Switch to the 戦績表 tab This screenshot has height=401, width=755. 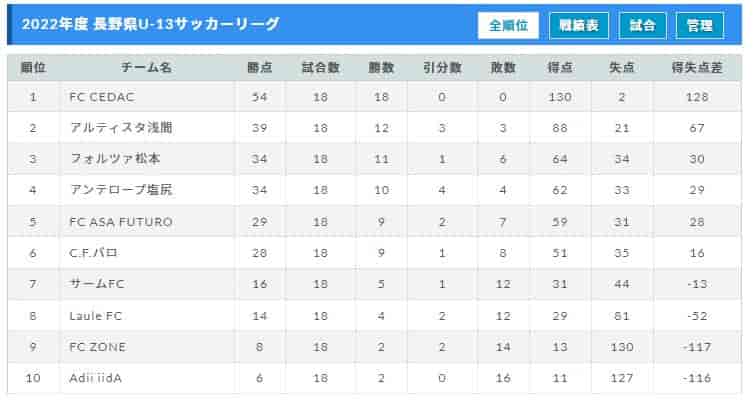click(x=579, y=25)
